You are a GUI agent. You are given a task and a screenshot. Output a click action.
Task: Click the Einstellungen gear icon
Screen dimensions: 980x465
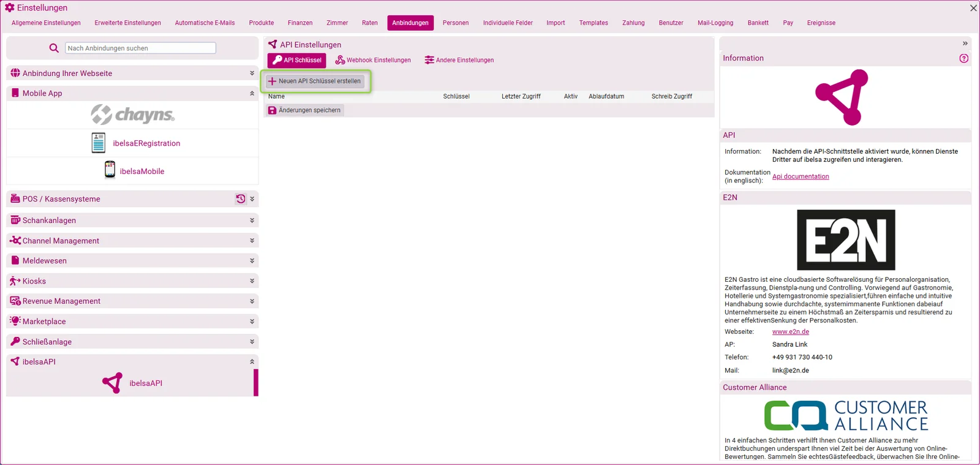9,8
